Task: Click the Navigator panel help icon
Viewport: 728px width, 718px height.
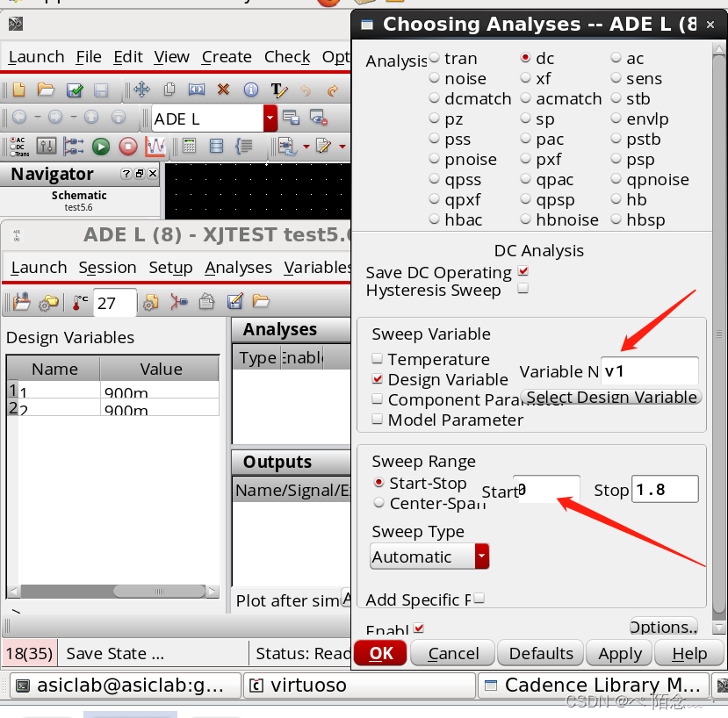Action: [x=126, y=174]
